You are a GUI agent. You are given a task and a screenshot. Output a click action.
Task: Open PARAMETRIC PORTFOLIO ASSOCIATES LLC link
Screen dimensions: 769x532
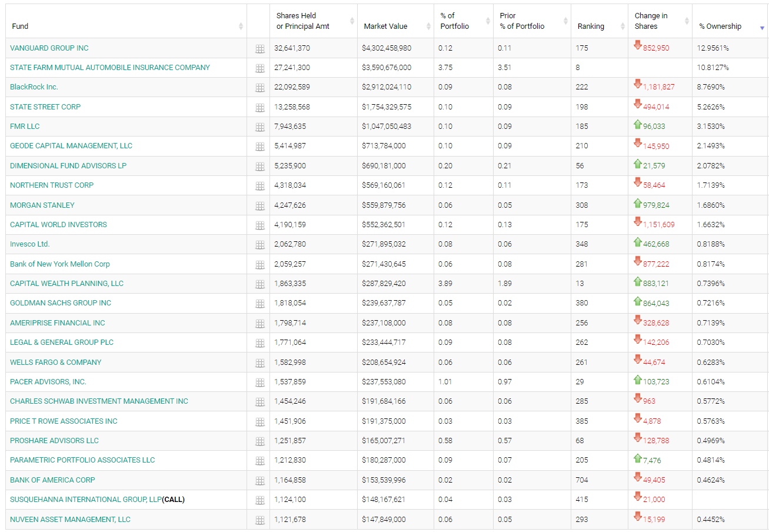click(x=82, y=460)
